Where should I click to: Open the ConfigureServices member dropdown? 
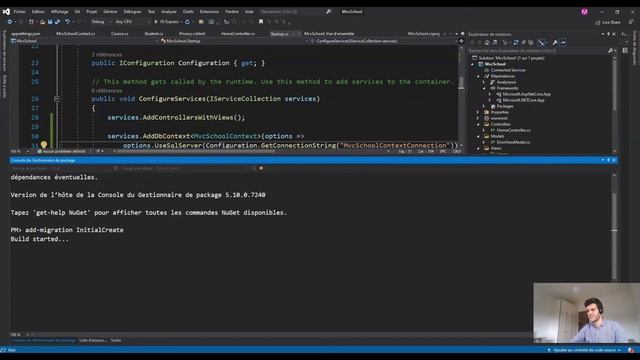384,41
